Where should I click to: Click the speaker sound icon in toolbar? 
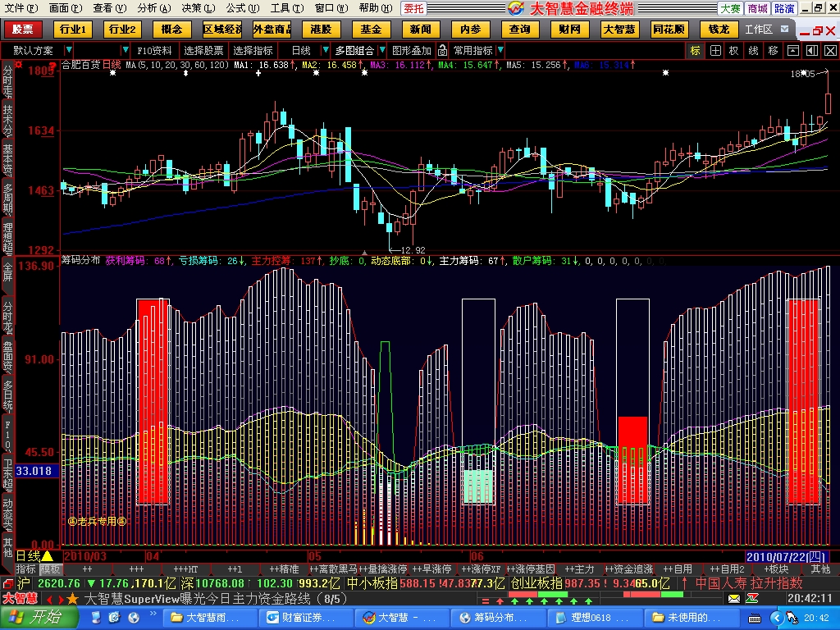[x=811, y=51]
